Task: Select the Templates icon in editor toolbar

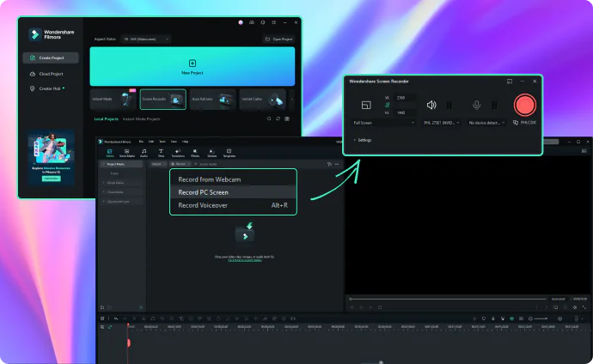Action: pyautogui.click(x=229, y=153)
